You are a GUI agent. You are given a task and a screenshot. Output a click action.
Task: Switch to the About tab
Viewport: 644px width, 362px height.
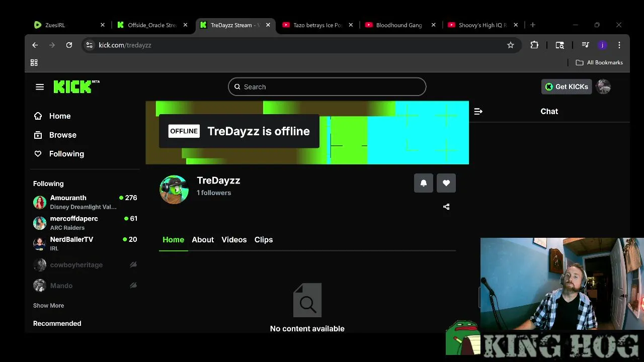click(x=203, y=240)
